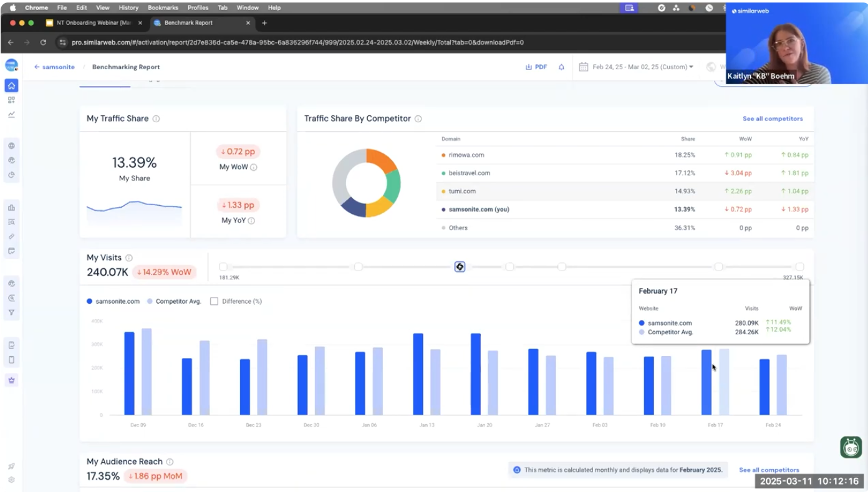Open the funnel filter sidebar icon
This screenshot has width=868, height=492.
click(x=11, y=312)
